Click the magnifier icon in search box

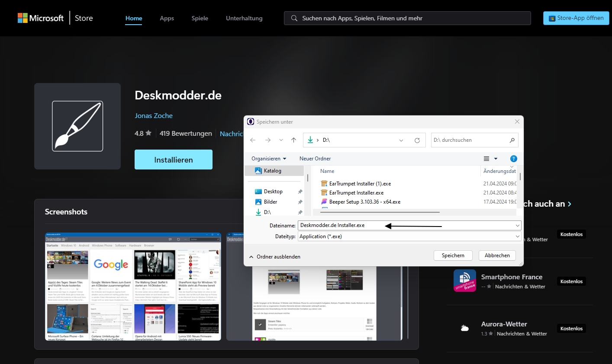tap(512, 140)
